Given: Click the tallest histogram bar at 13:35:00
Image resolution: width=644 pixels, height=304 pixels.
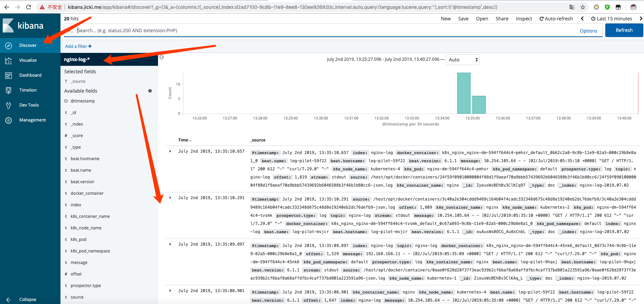Looking at the screenshot, I should click(x=464, y=93).
